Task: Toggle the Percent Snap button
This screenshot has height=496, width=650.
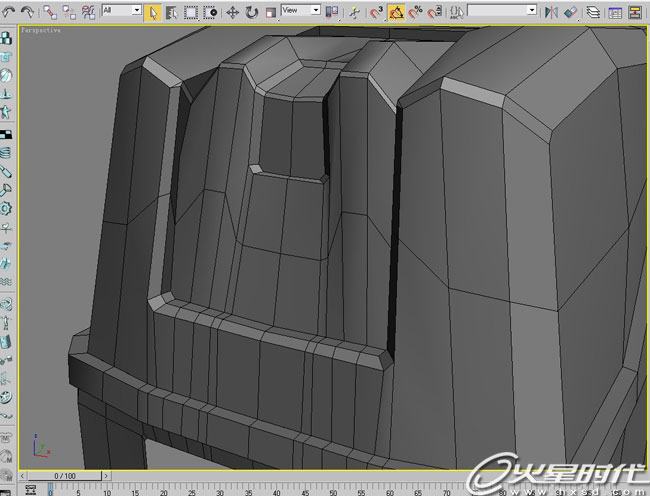Action: pos(415,13)
